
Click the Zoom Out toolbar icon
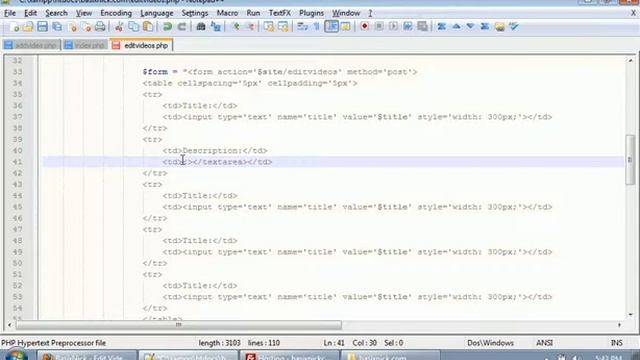point(250,27)
